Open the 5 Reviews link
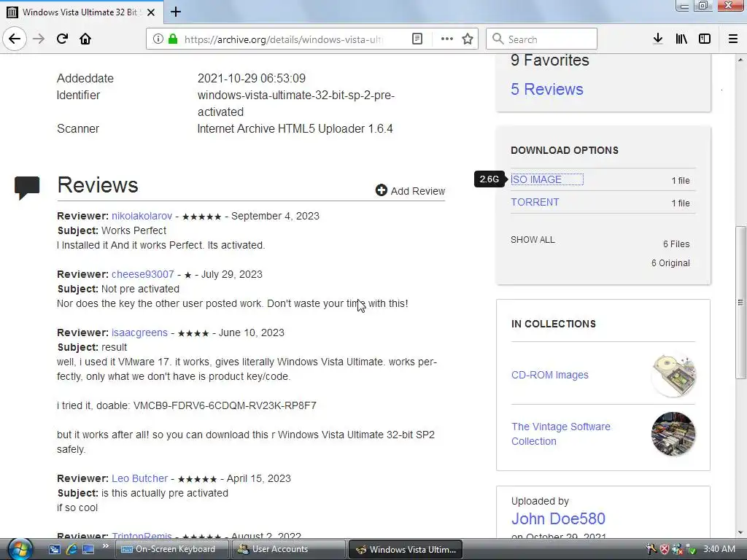The image size is (747, 560). pyautogui.click(x=547, y=89)
